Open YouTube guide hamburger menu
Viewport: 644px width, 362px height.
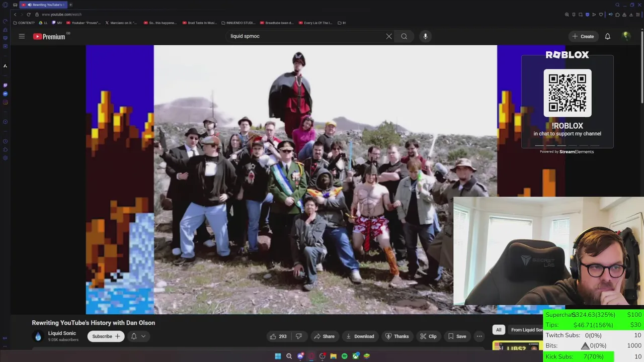(x=22, y=36)
